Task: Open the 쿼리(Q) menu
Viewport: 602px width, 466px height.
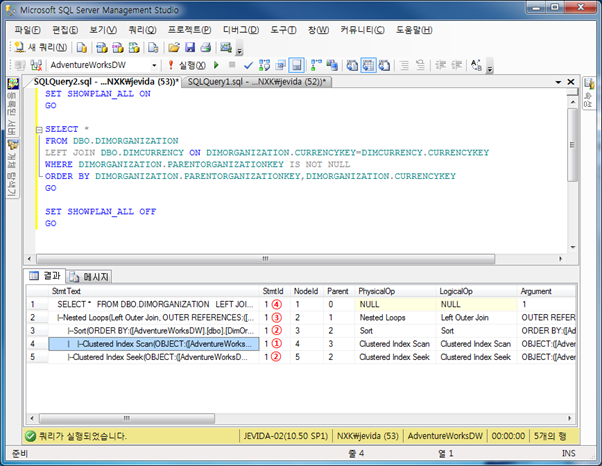Action: 142,30
